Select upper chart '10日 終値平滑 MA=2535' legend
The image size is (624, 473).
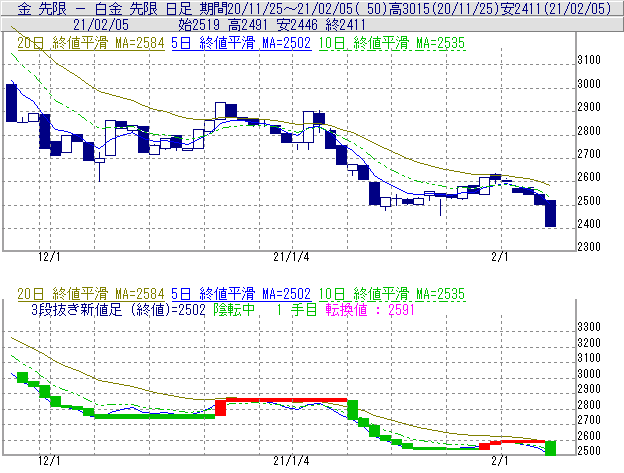click(392, 43)
